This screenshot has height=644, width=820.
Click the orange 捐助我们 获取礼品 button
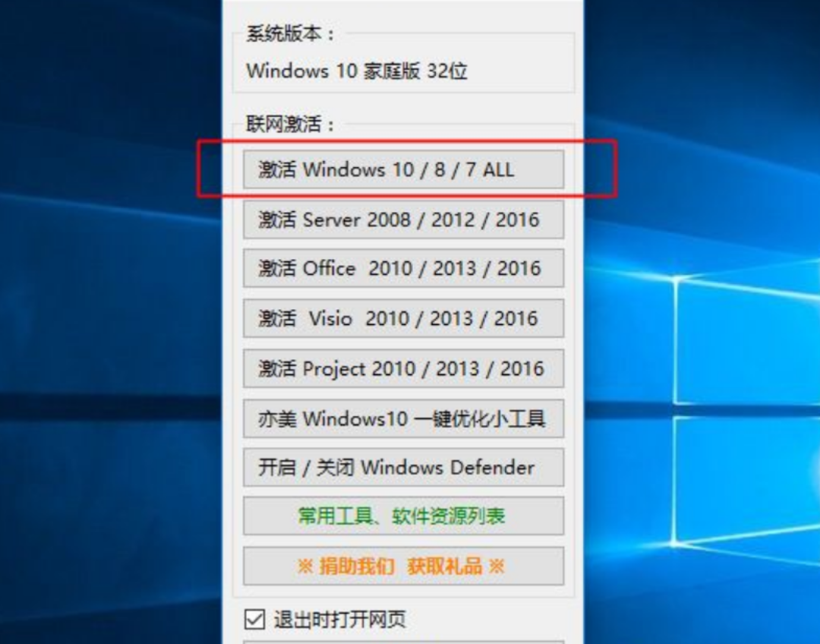coord(403,566)
